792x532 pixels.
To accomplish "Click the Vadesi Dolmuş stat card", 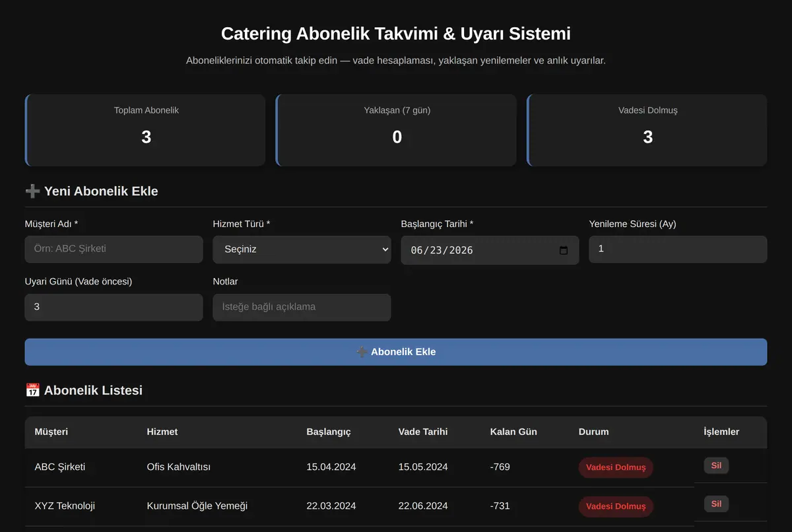I will click(x=647, y=130).
